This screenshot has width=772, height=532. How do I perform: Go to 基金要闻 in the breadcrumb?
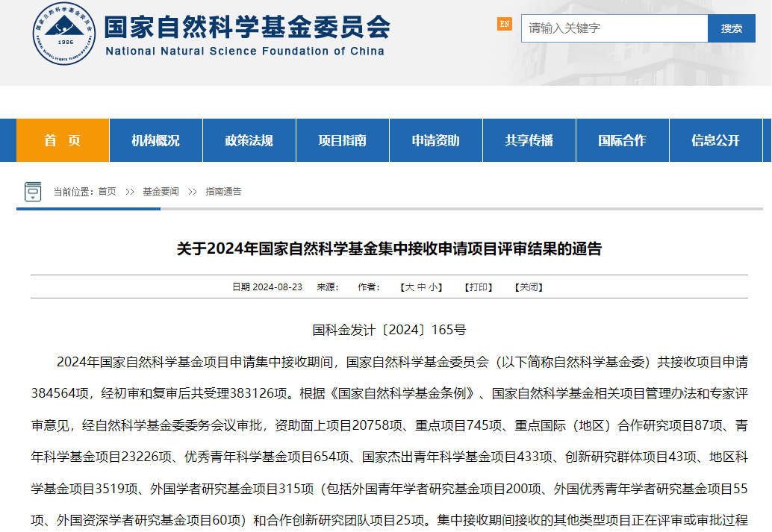tap(161, 192)
